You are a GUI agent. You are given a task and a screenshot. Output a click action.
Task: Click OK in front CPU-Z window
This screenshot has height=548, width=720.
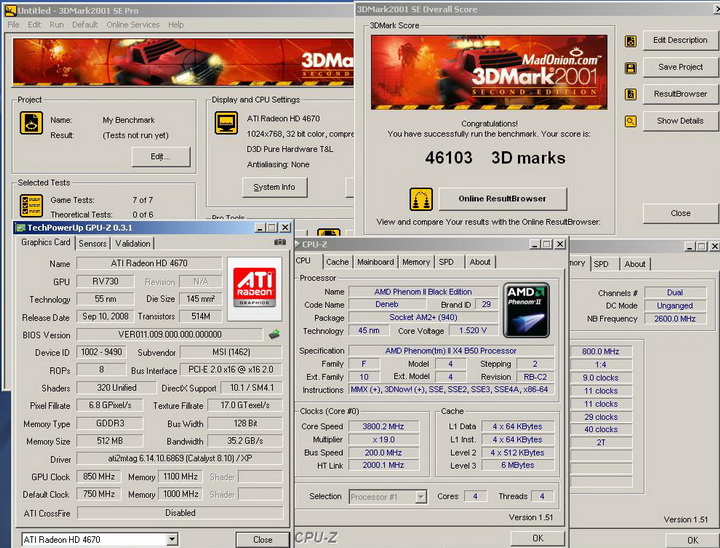click(538, 538)
